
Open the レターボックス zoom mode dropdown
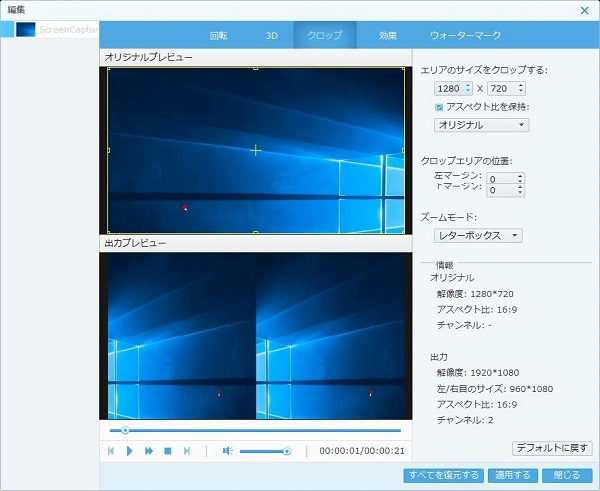[478, 235]
